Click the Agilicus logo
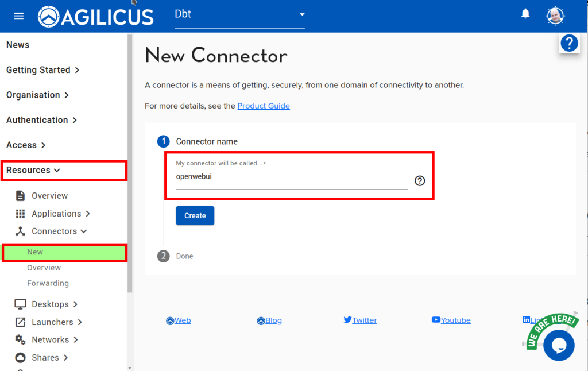 [x=96, y=16]
